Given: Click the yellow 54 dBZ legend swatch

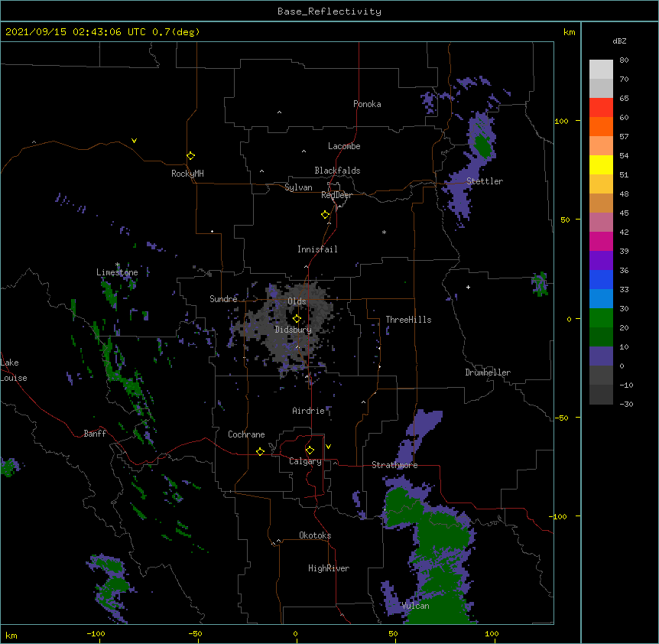Looking at the screenshot, I should [601, 164].
